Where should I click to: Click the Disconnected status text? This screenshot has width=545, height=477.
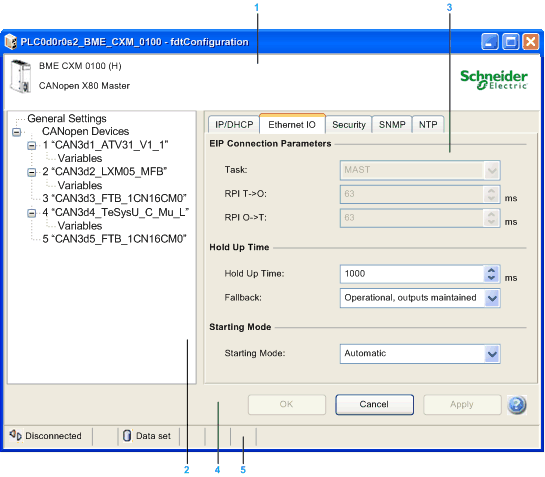click(x=53, y=436)
